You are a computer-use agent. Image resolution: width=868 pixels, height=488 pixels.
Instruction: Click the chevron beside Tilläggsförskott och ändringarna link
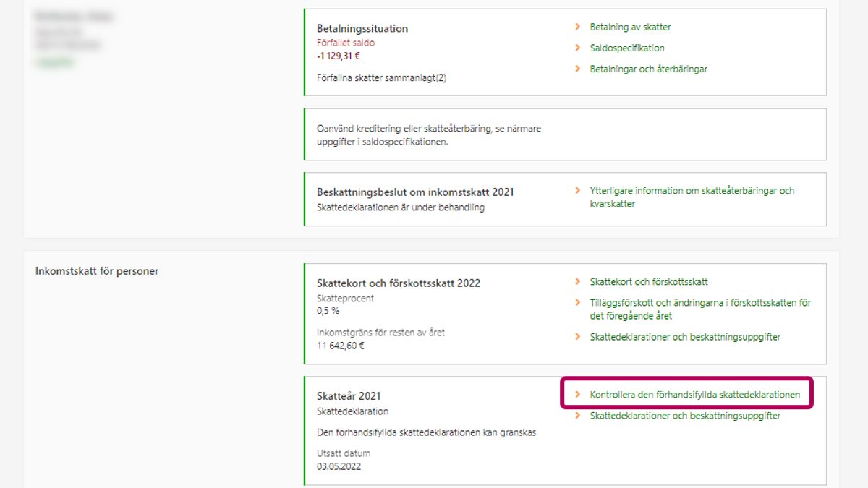(x=577, y=303)
